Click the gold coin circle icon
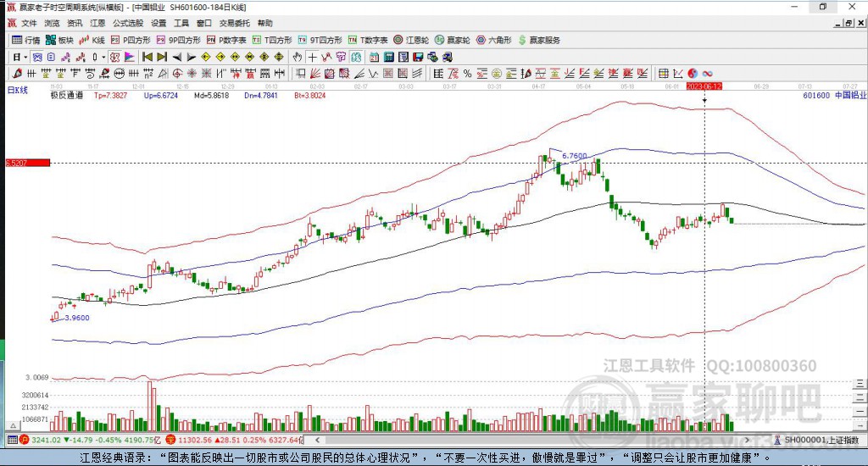This screenshot has height=466, width=868. tap(497, 73)
